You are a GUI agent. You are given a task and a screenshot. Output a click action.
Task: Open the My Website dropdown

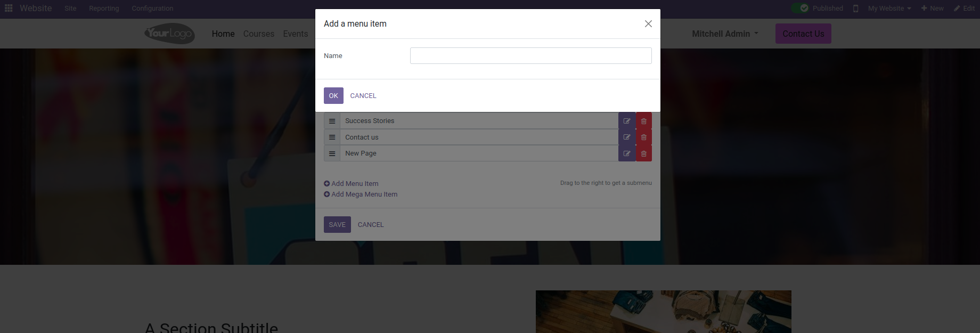tap(889, 9)
